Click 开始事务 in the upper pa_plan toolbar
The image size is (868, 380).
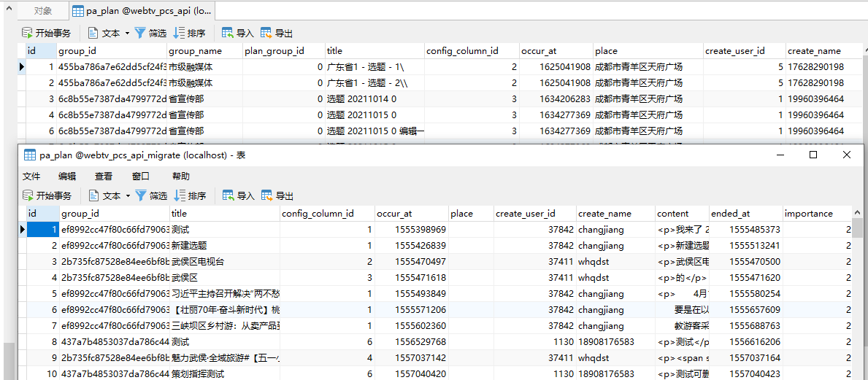click(x=47, y=34)
